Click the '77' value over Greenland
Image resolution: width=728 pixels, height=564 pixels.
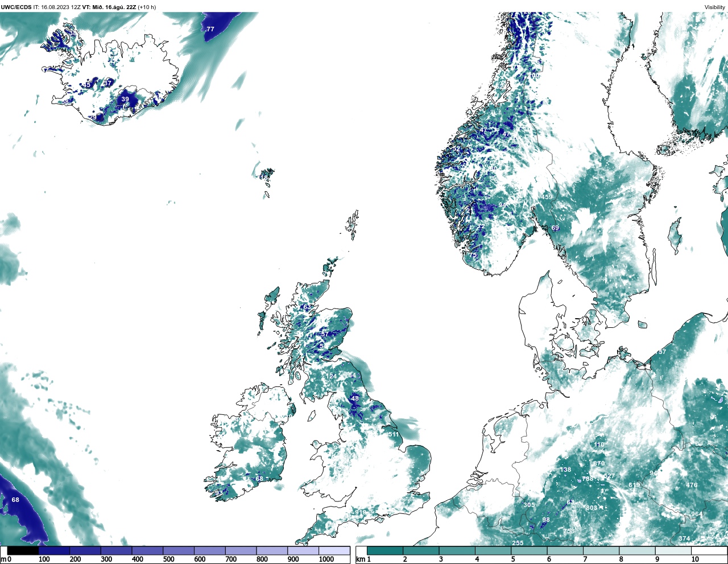[x=210, y=29]
